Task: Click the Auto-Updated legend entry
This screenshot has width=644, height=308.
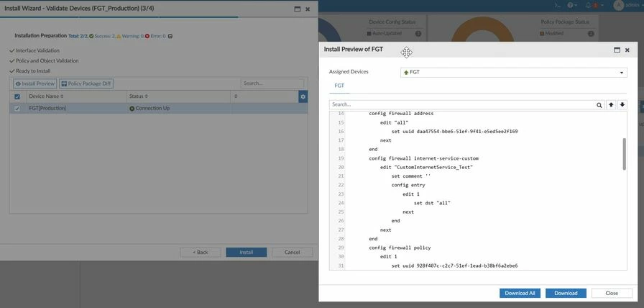Action: click(384, 33)
